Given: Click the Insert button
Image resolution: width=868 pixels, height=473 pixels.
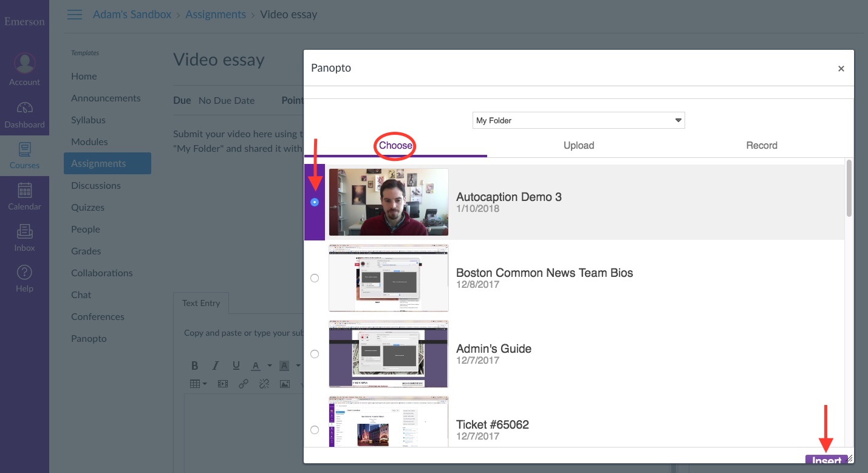Looking at the screenshot, I should (x=827, y=460).
